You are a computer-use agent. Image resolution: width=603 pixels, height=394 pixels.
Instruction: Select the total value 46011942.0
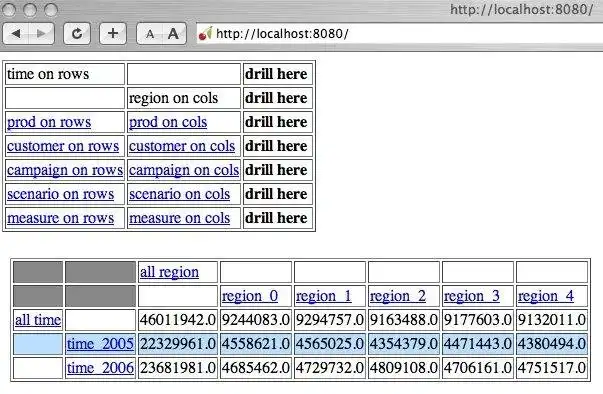point(178,320)
